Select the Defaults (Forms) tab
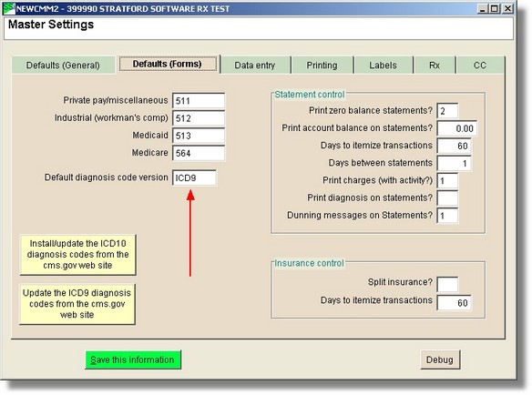 click(x=168, y=64)
